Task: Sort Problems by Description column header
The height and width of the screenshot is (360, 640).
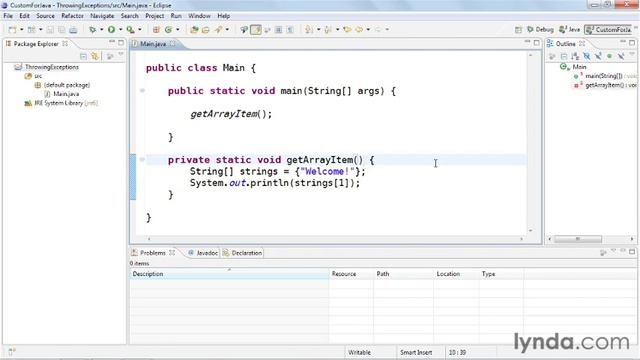Action: point(229,274)
